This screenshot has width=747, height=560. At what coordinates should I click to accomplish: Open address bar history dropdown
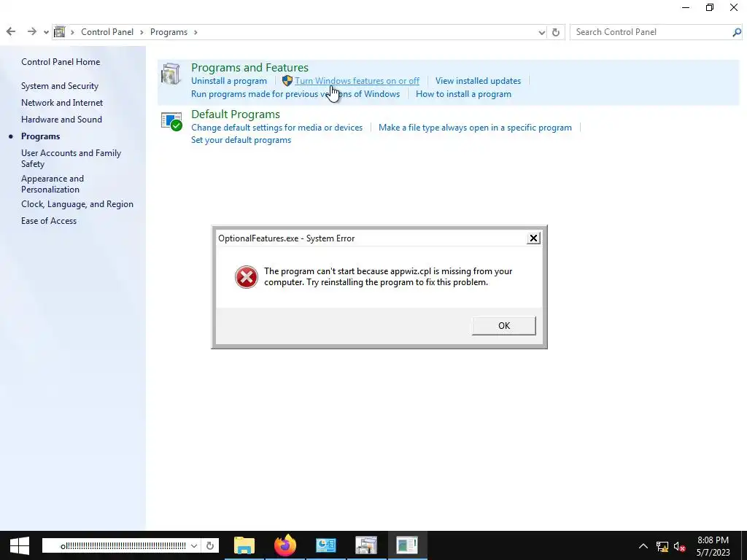542,32
